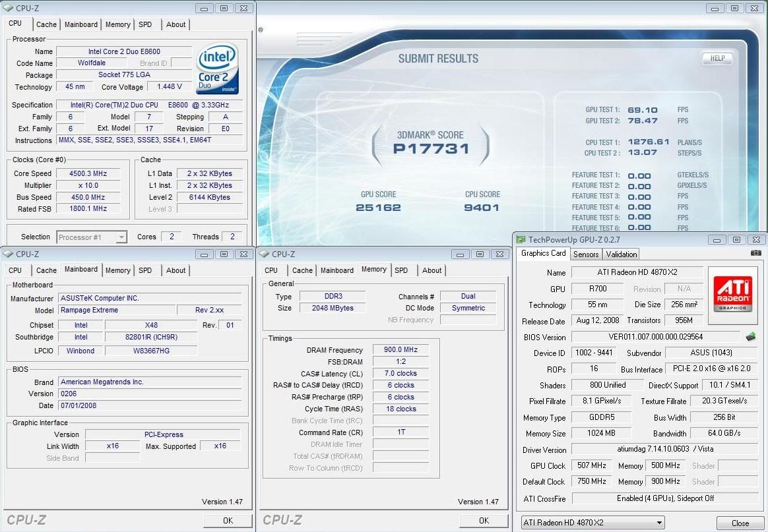This screenshot has width=768, height=532.
Task: Click the 3DMark score P17731
Action: pos(431,149)
